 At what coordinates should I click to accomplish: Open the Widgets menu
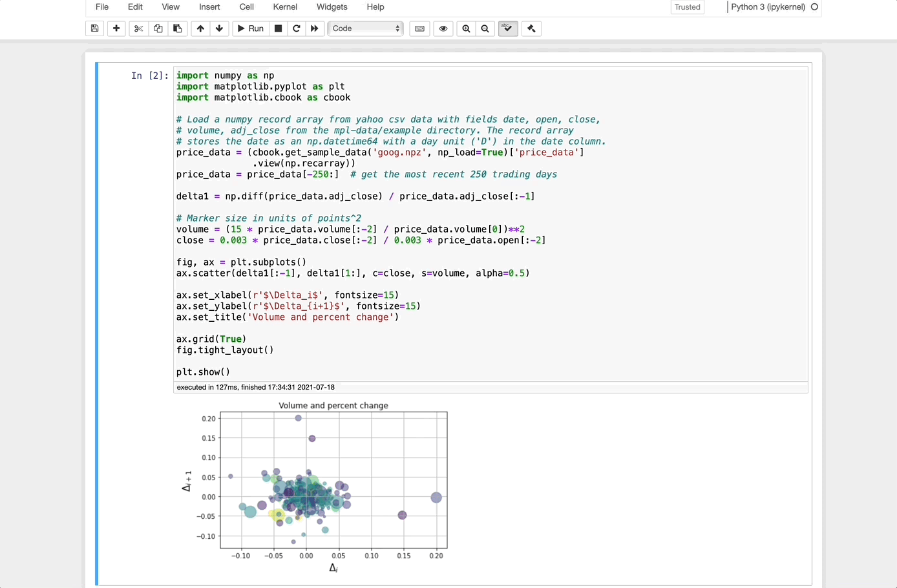coord(332,7)
